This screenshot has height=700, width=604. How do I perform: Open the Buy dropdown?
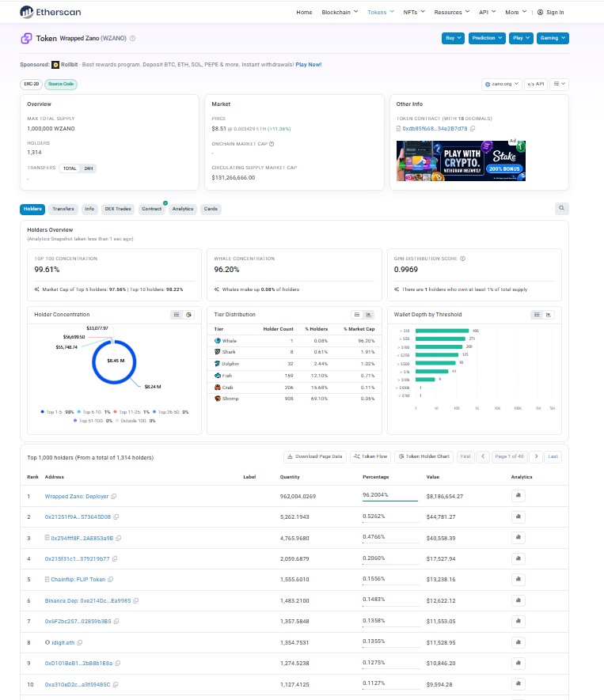pos(453,38)
